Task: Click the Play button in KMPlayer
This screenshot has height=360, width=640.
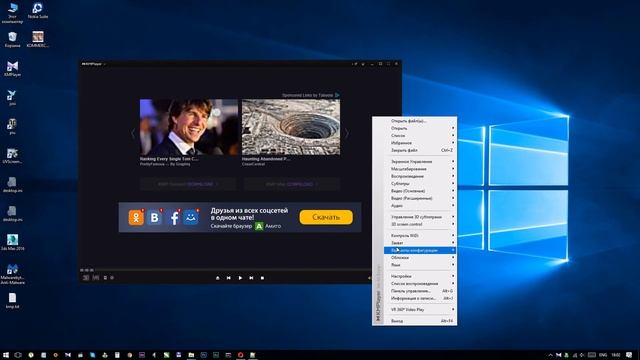Action: pos(240,278)
